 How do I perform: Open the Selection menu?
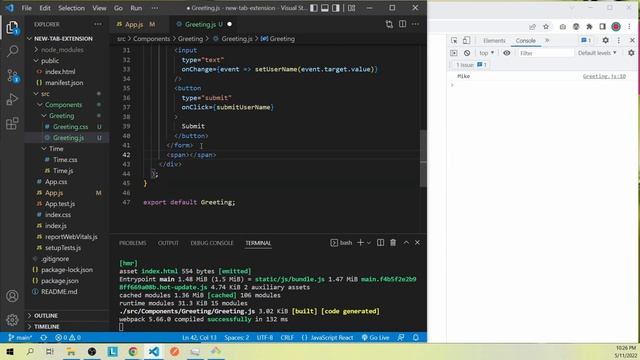click(x=71, y=8)
